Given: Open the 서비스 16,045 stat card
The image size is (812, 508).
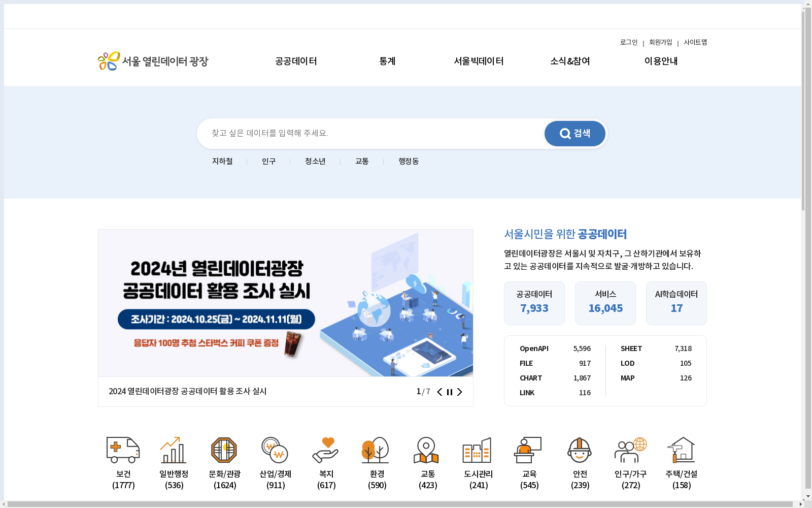Looking at the screenshot, I should coord(605,303).
